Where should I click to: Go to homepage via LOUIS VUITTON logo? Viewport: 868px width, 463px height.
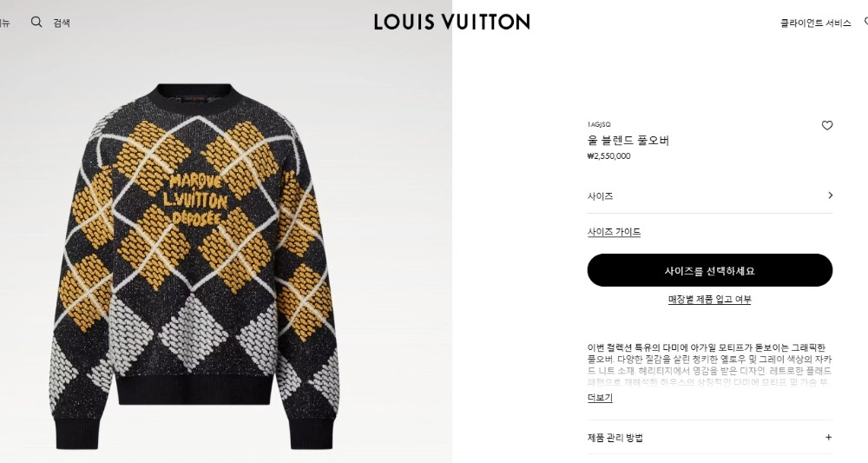(x=451, y=23)
